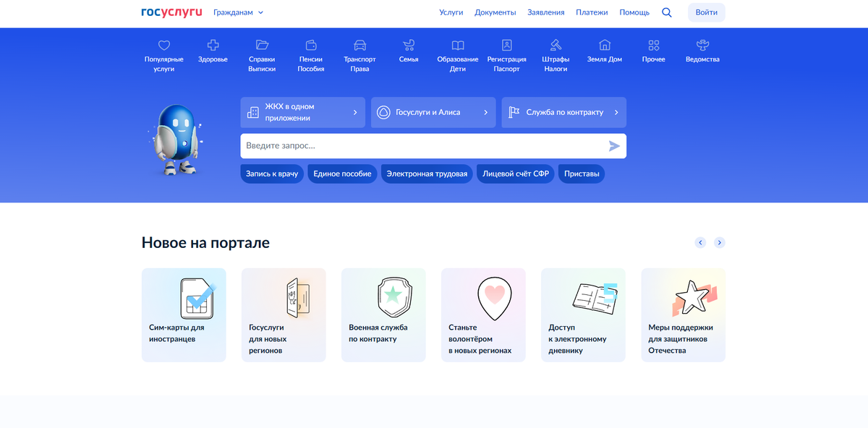Select the Единое пособие chip
This screenshot has height=428, width=868.
tap(342, 174)
